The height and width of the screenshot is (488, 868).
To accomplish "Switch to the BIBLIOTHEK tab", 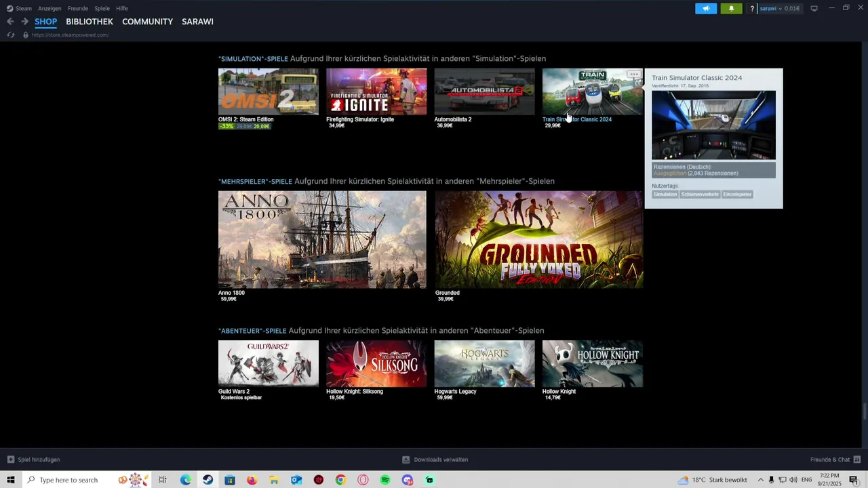I will pyautogui.click(x=90, y=22).
